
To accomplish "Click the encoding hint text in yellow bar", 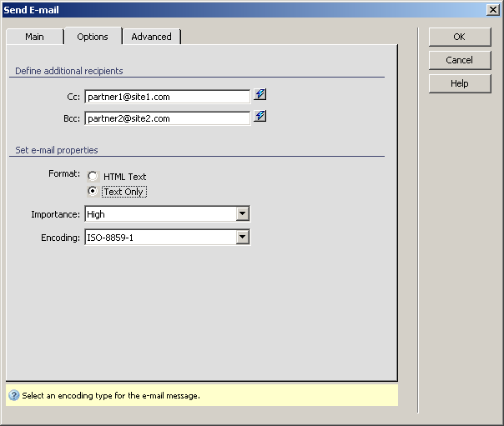I will point(111,396).
